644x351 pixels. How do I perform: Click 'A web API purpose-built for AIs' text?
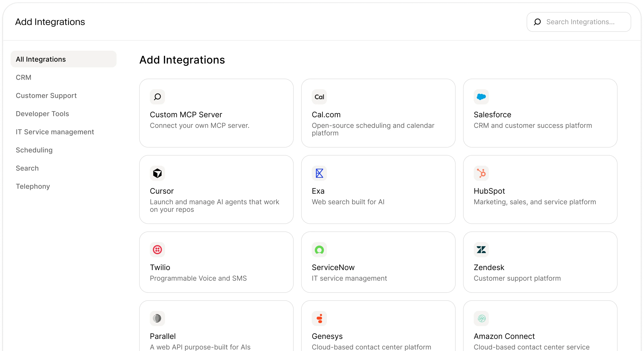(x=200, y=347)
